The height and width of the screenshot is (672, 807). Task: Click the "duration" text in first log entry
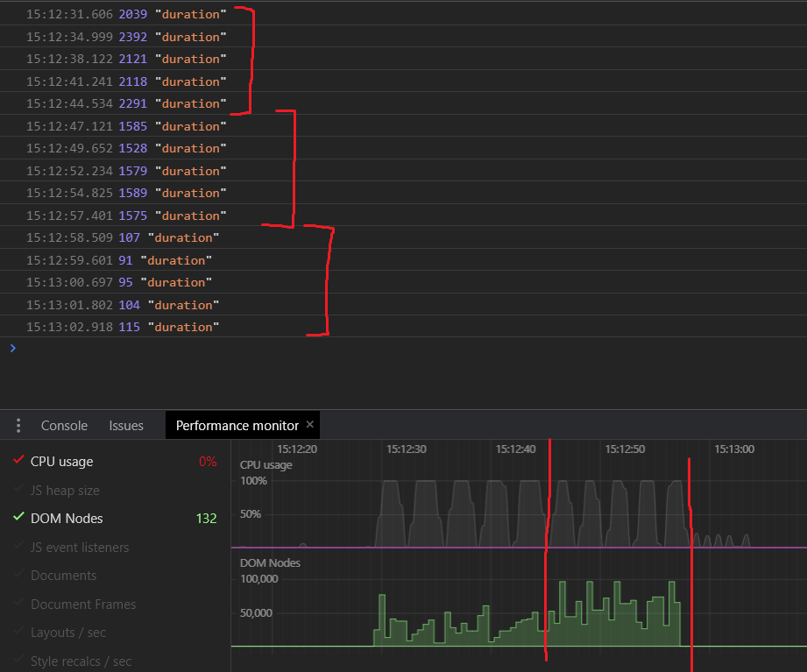point(190,14)
